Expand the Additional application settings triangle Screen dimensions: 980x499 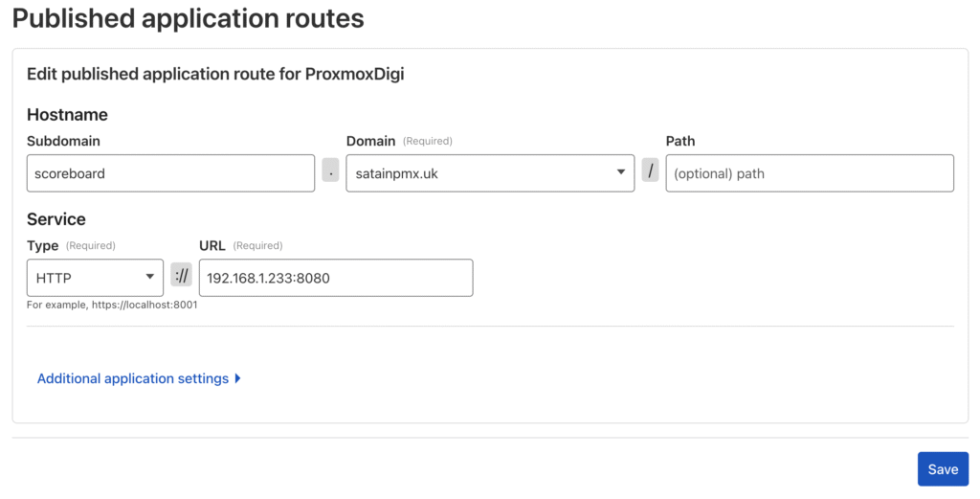click(x=237, y=378)
